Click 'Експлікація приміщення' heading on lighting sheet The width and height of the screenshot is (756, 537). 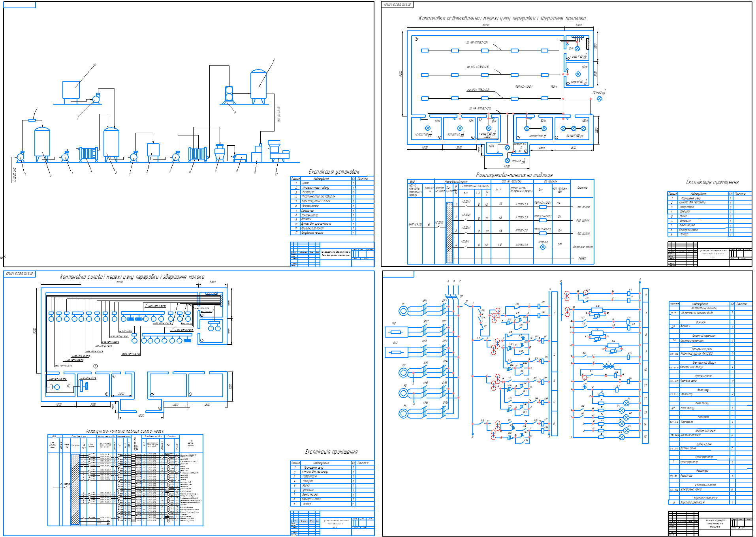tap(712, 182)
